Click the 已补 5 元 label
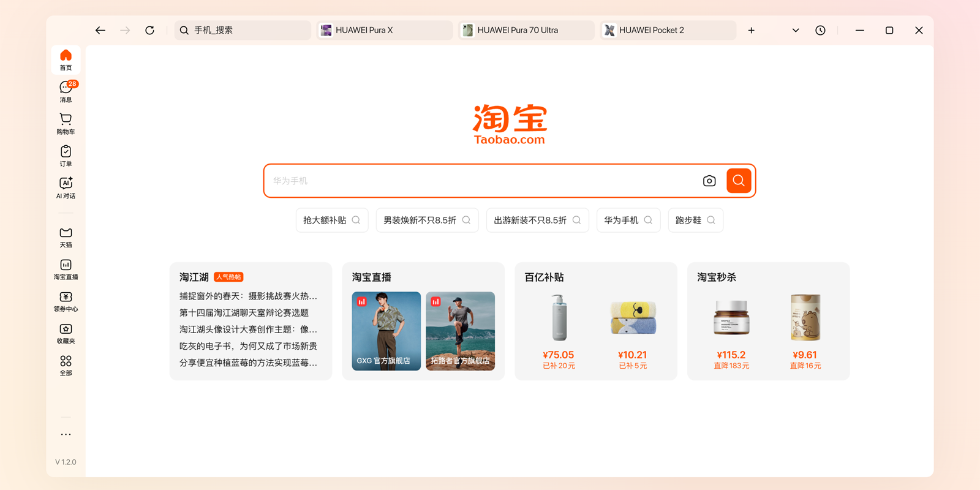This screenshot has height=490, width=980. coord(633,366)
